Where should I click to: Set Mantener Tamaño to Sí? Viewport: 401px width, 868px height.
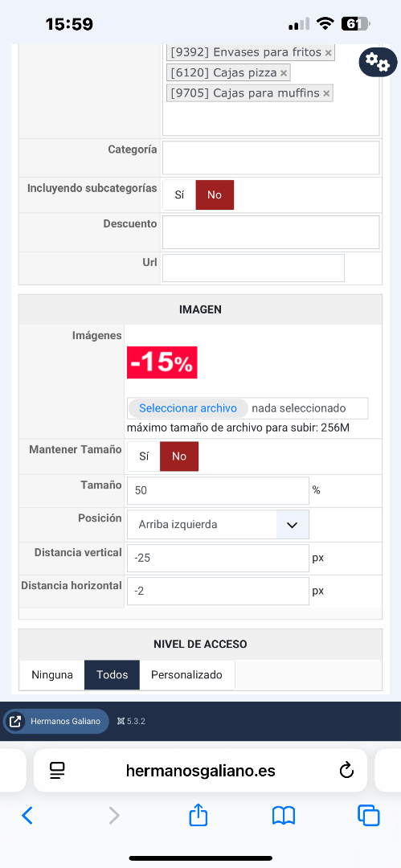(144, 457)
